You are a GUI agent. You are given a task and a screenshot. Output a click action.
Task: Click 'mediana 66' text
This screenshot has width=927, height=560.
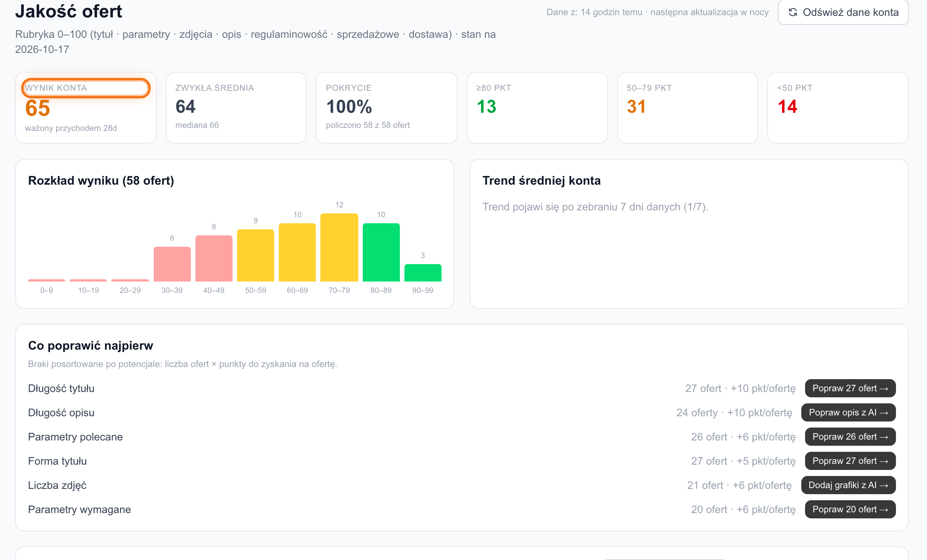tap(197, 125)
